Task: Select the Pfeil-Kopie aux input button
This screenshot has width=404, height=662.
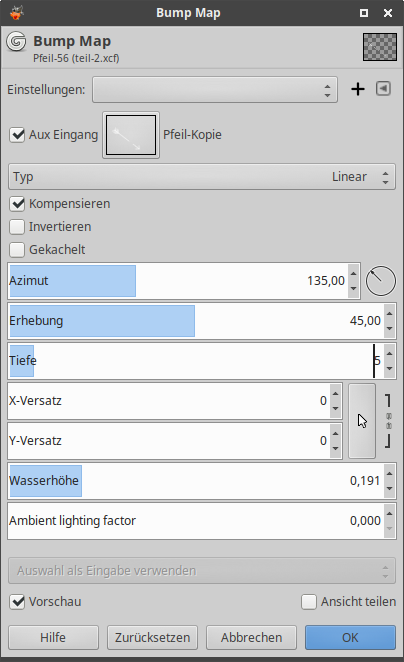Action: pyautogui.click(x=131, y=135)
